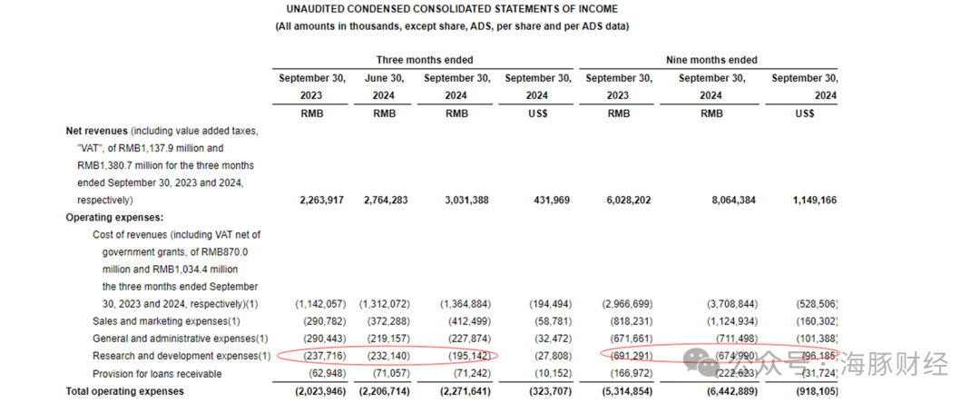This screenshot has width=980, height=403.
Task: Click the 'Nine months ended' column group header
Action: (712, 60)
